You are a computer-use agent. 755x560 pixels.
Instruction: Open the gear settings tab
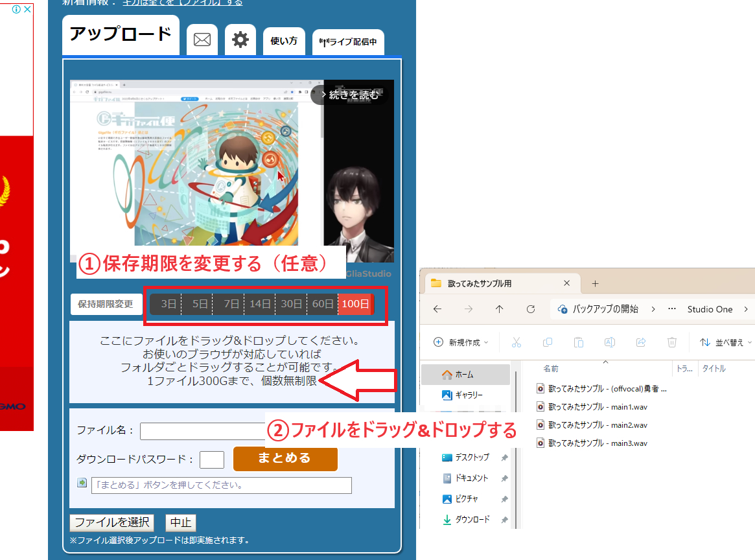240,40
